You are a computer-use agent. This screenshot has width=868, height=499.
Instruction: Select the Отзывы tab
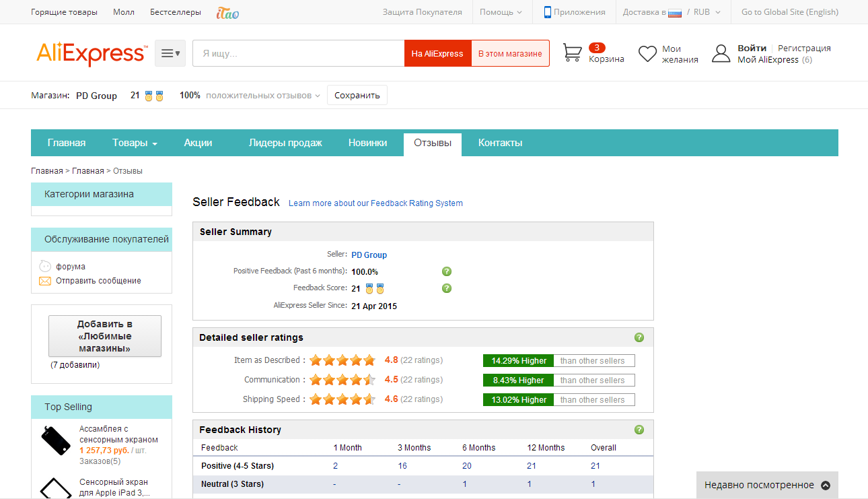click(433, 143)
